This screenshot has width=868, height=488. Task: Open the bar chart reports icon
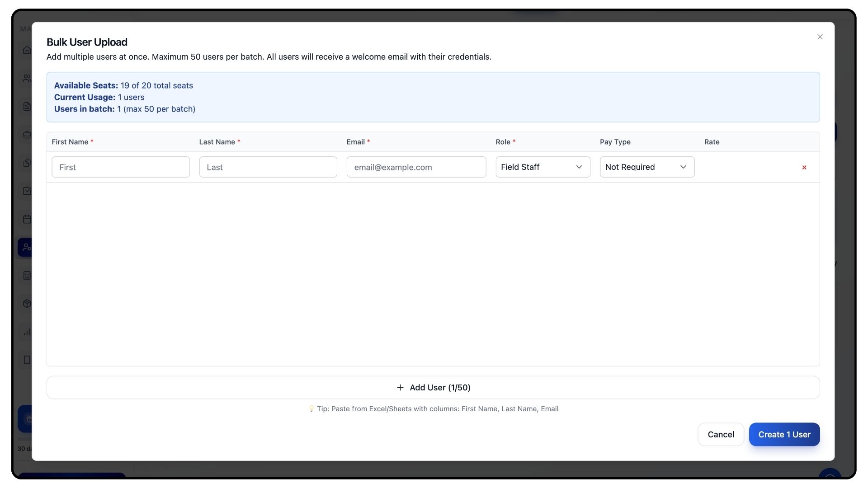[27, 332]
